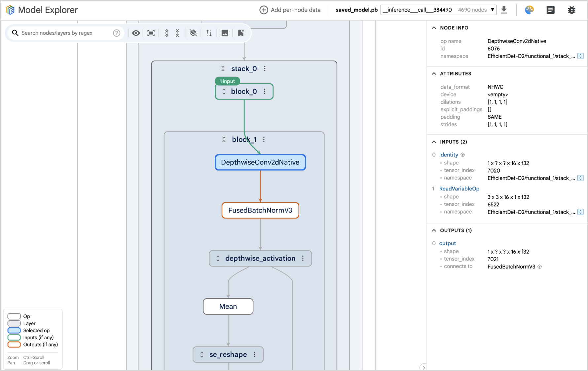The width and height of the screenshot is (588, 371).
Task: Toggle the trace inputs/outputs arrows icon
Action: [208, 33]
